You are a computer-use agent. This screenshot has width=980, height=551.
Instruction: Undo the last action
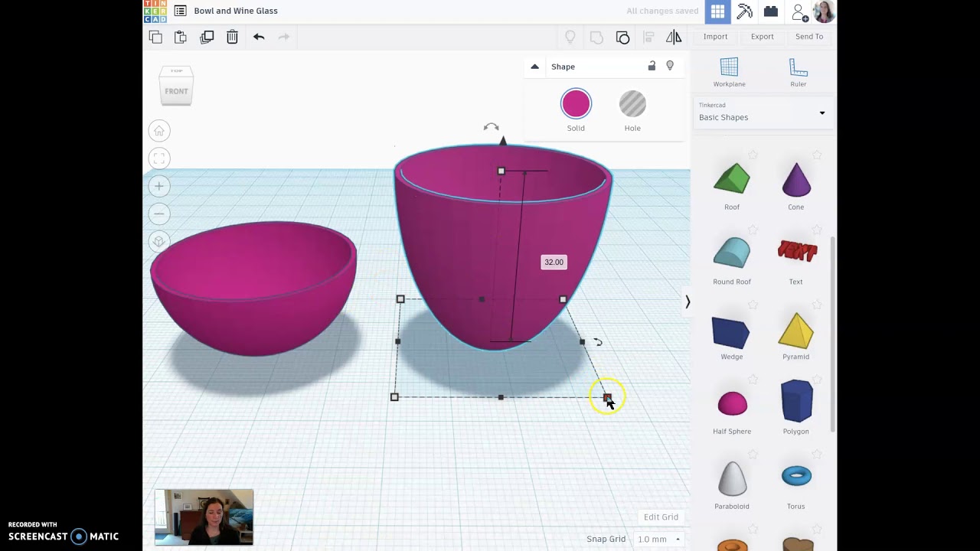[259, 37]
